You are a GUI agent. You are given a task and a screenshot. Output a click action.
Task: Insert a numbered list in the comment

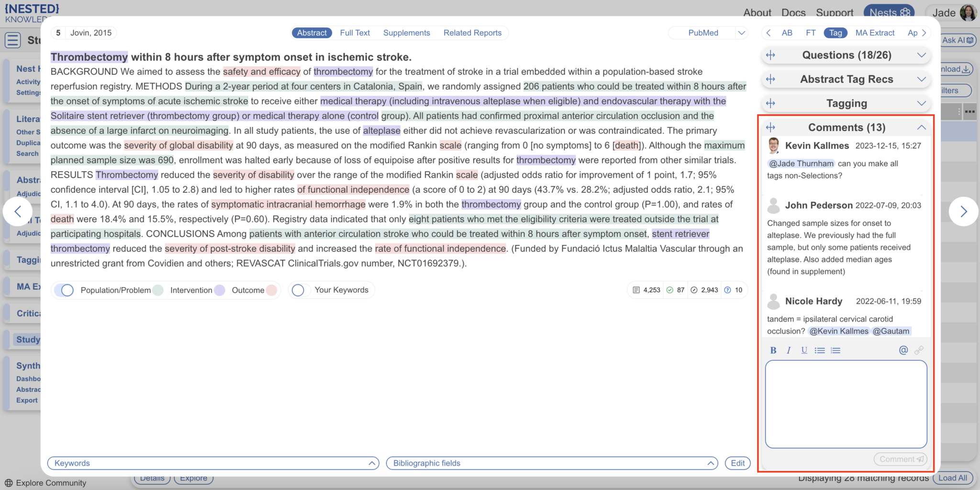(835, 350)
